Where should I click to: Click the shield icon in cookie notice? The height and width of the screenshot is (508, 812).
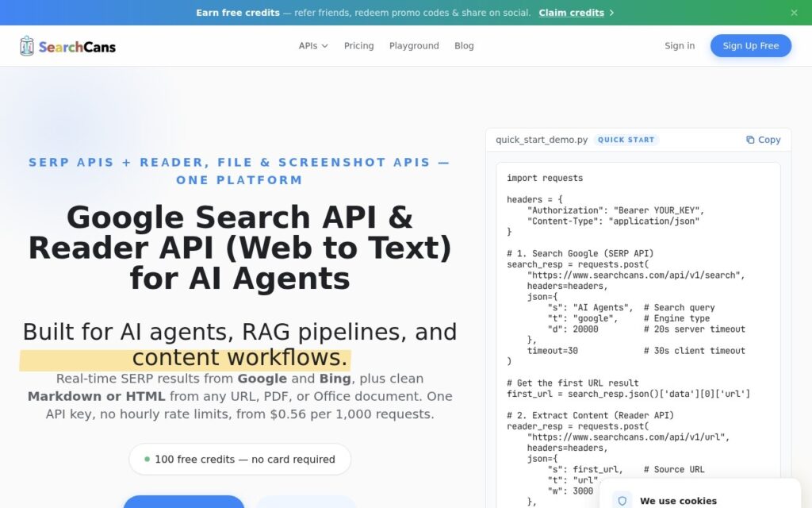pyautogui.click(x=622, y=501)
